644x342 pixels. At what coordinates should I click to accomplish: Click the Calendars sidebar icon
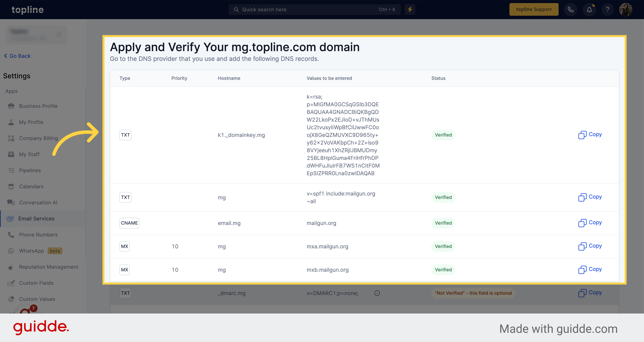11,186
